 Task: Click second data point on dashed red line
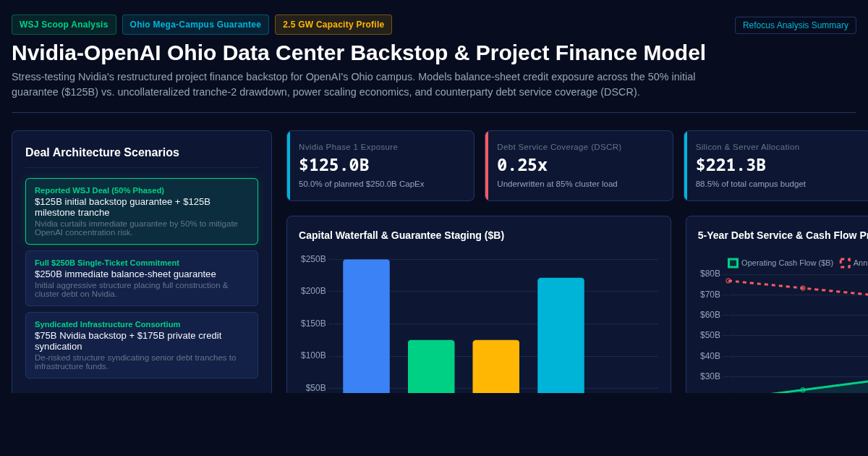tap(803, 288)
